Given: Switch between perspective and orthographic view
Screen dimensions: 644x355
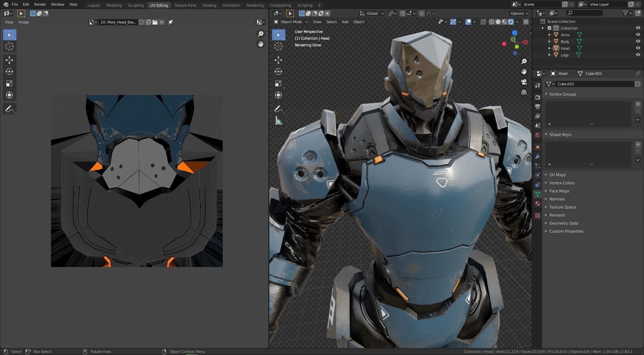Looking at the screenshot, I should (524, 92).
